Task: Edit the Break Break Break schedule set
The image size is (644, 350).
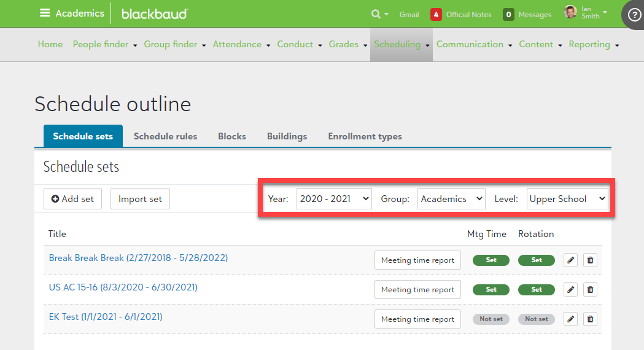Action: (571, 260)
